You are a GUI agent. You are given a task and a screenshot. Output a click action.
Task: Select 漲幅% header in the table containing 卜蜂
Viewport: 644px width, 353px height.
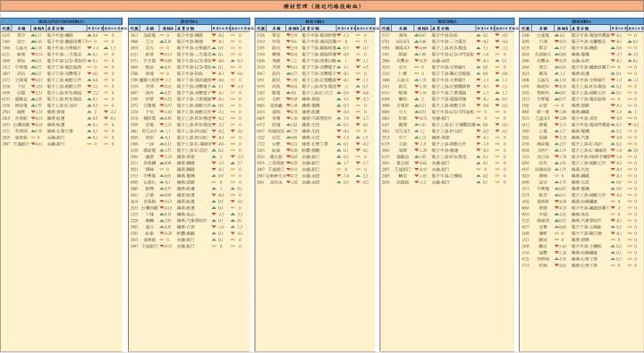[167, 29]
